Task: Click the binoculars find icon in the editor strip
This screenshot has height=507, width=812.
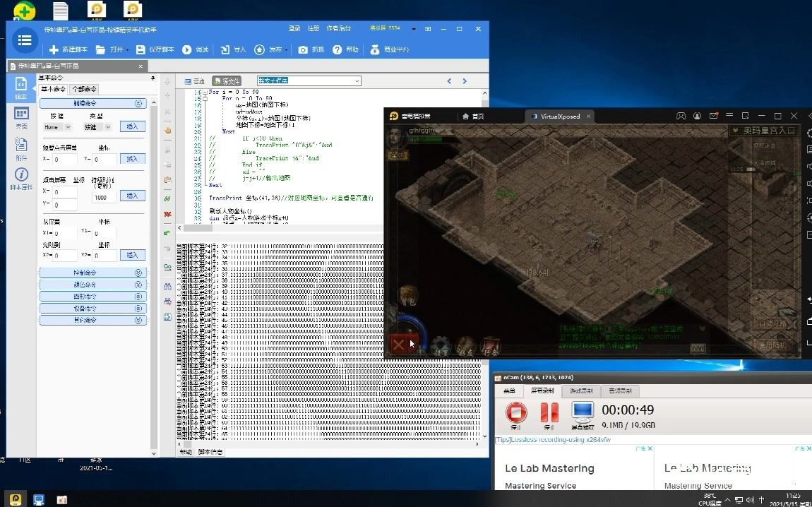Action: pos(167,286)
